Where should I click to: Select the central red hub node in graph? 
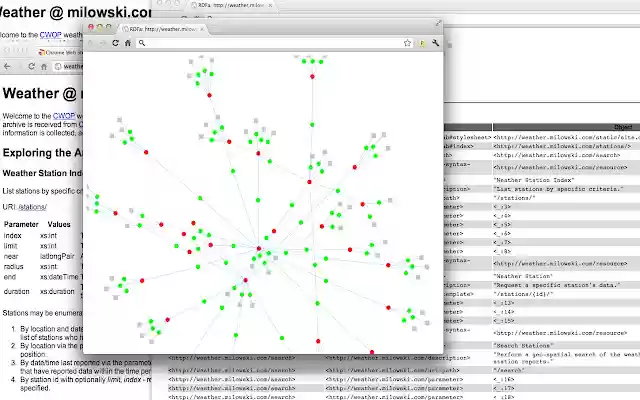(259, 248)
